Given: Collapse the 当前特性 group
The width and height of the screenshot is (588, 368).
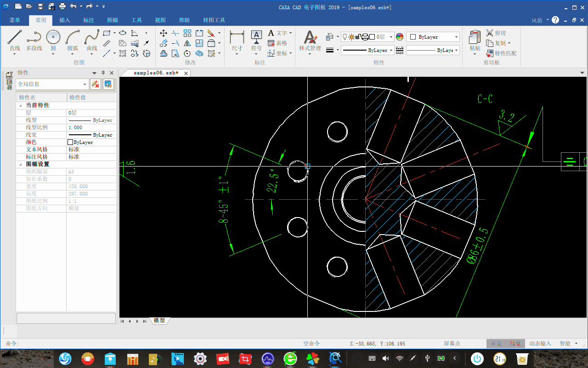Looking at the screenshot, I should (x=20, y=105).
